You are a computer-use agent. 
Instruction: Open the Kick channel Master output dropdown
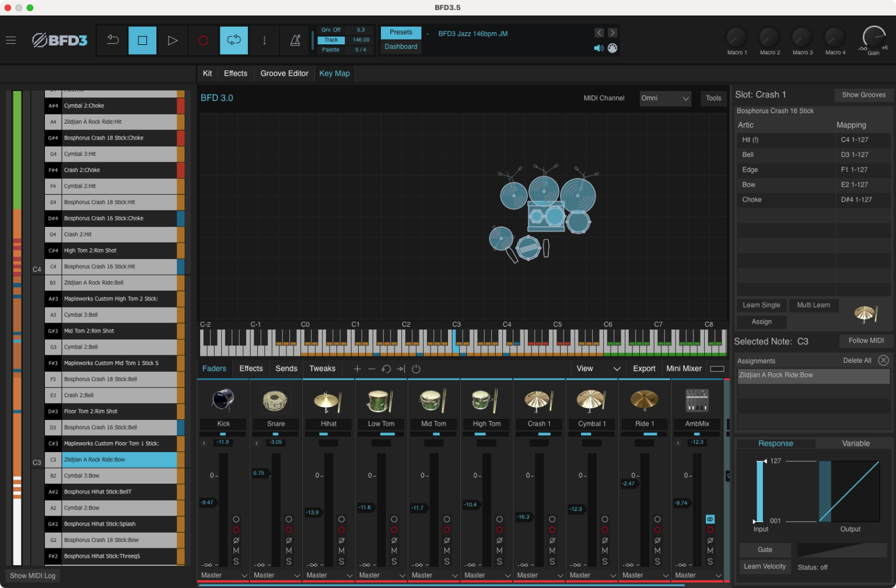[x=224, y=575]
